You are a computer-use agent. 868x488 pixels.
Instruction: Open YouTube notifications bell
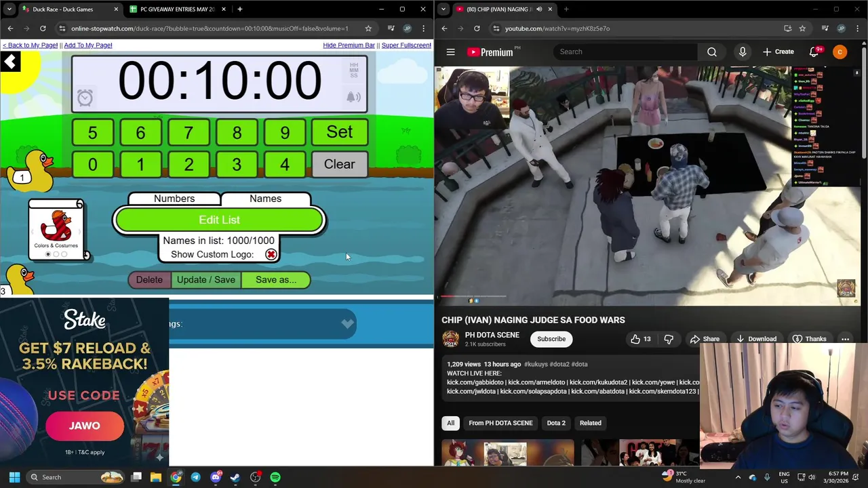tap(814, 52)
